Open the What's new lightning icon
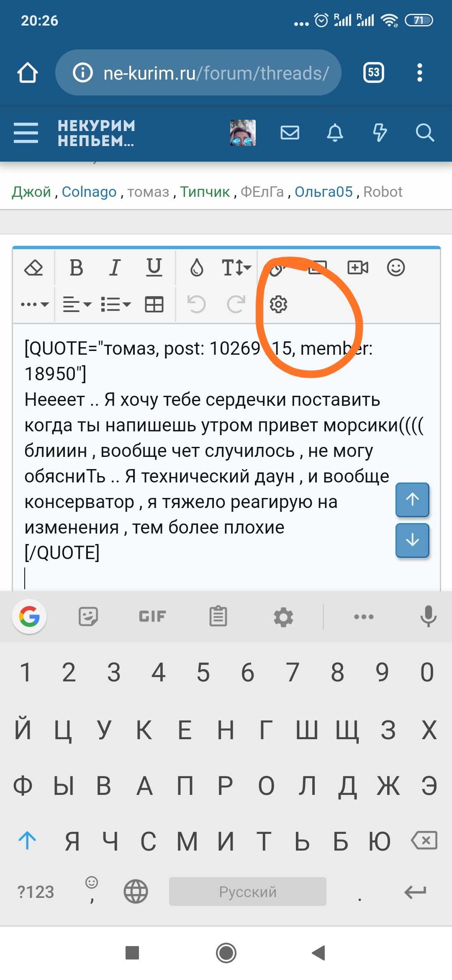Viewport: 452px width, 980px height. tap(380, 133)
